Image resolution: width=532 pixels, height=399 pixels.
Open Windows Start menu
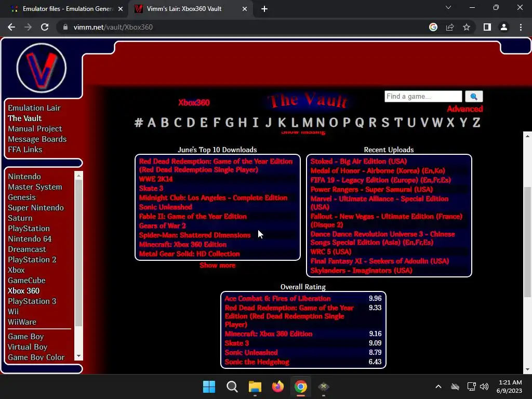[209, 387]
